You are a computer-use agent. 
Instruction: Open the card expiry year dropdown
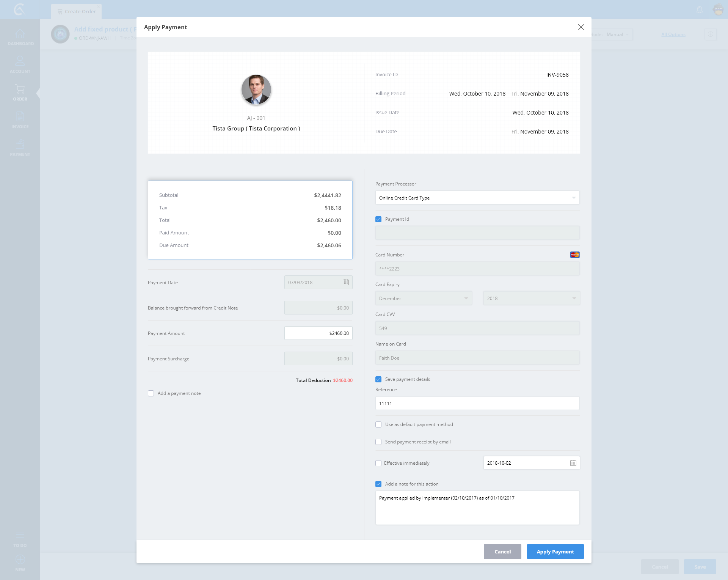coord(531,298)
